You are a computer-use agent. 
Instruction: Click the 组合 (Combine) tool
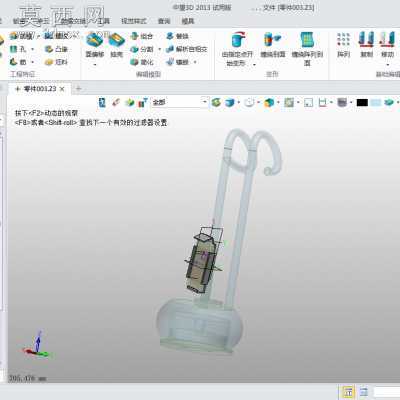point(141,36)
